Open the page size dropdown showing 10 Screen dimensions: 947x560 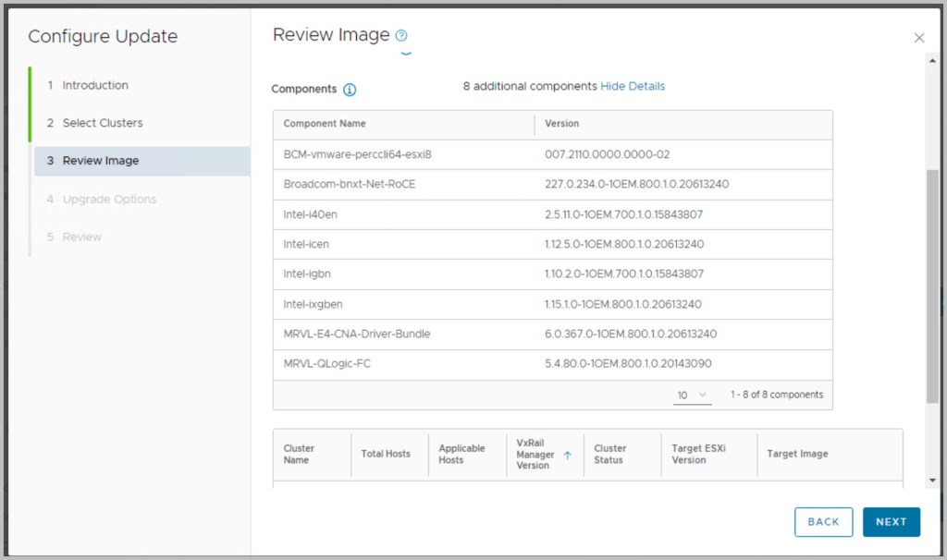[x=691, y=395]
